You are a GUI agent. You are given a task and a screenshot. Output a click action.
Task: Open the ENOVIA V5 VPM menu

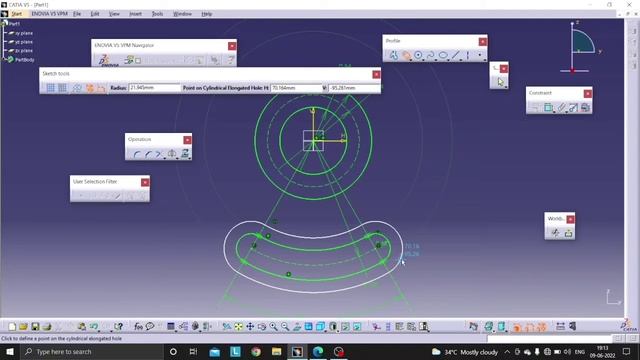click(49, 14)
